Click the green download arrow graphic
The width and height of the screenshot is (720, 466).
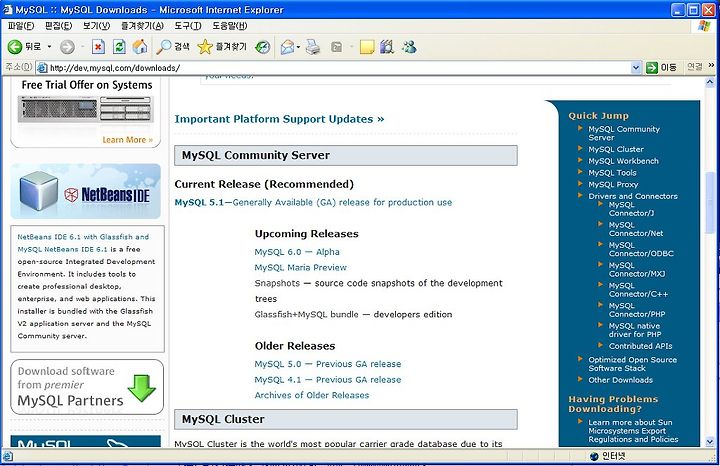tap(142, 388)
